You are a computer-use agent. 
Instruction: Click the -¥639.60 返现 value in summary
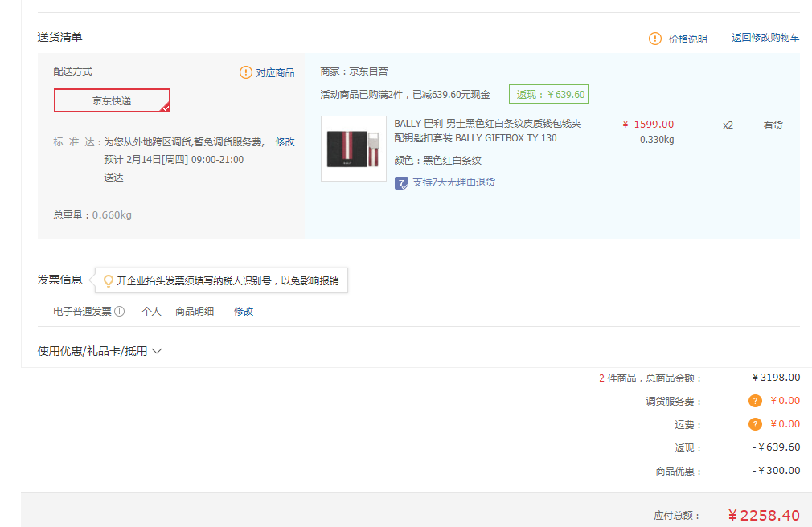(x=776, y=447)
